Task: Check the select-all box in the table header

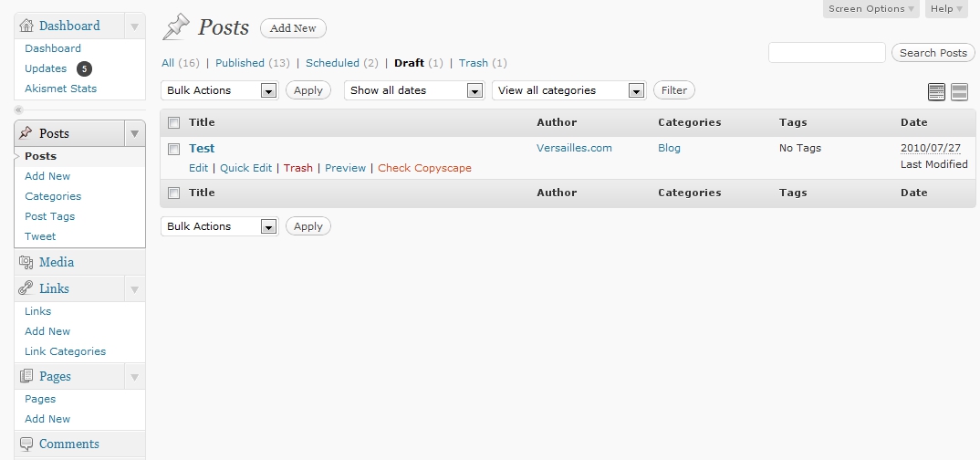Action: click(174, 122)
